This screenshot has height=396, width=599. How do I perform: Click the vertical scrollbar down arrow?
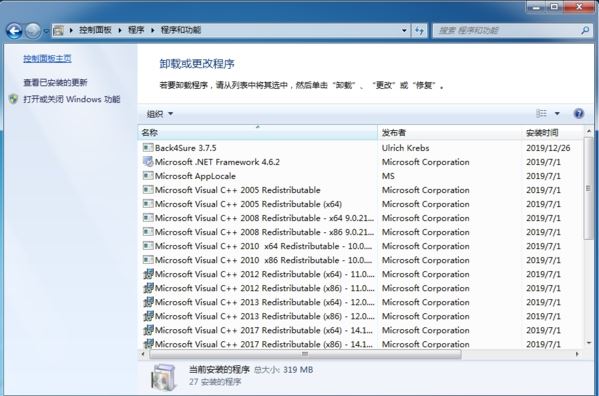pos(589,343)
